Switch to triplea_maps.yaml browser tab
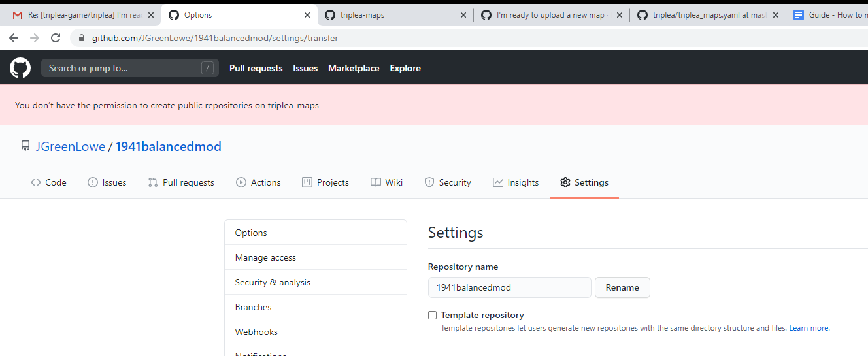This screenshot has width=868, height=356. [x=708, y=15]
